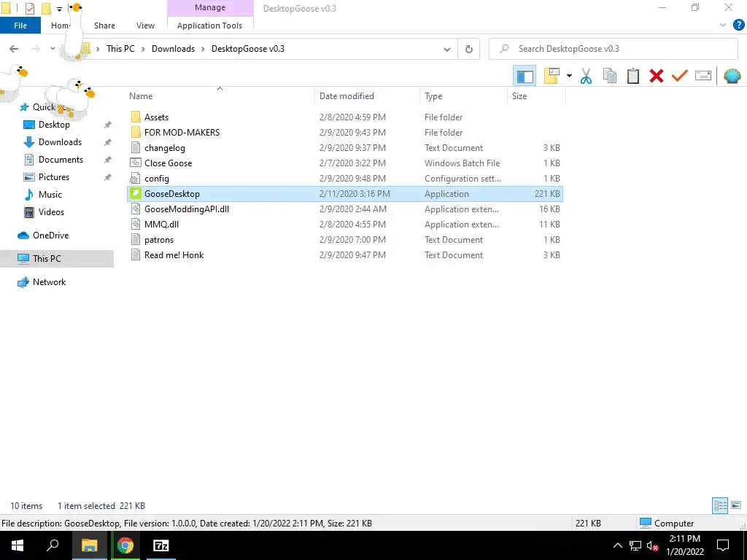Click the muted volume tray icon
Image resolution: width=747 pixels, height=560 pixels.
tap(652, 546)
